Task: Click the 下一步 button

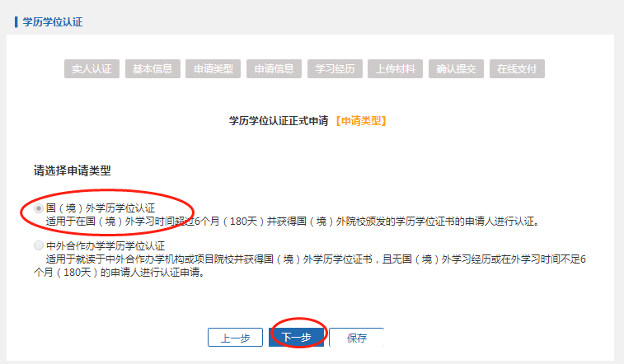Action: (296, 338)
